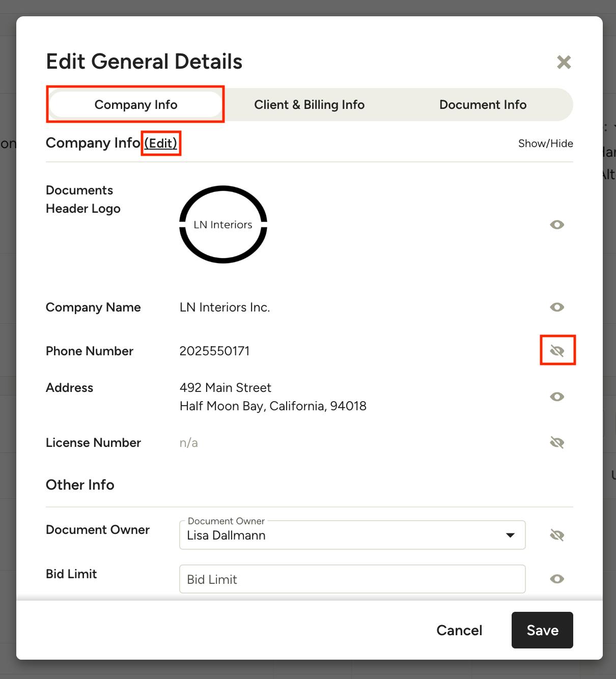Viewport: 616px width, 679px height.
Task: Open the Client & Billing Info tab
Action: (309, 104)
